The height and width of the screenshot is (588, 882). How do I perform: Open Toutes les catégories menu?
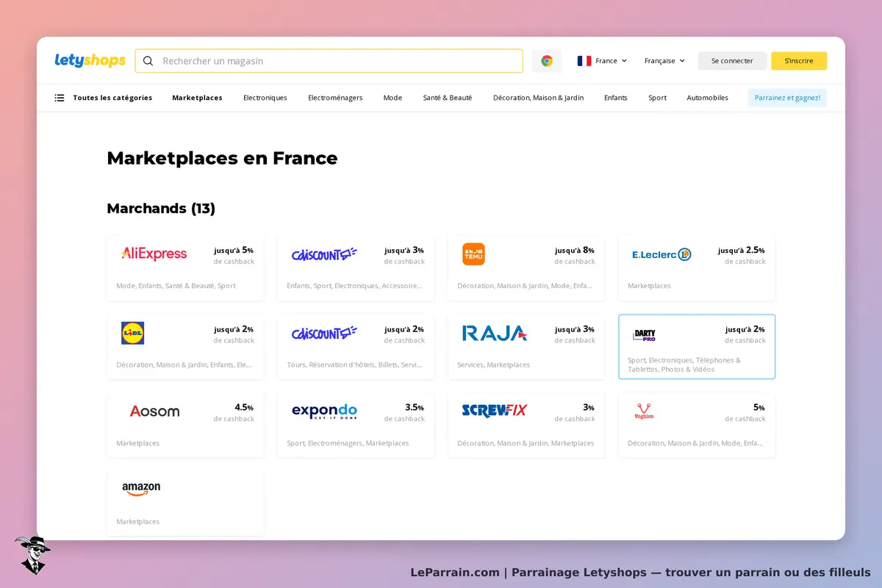coord(104,98)
